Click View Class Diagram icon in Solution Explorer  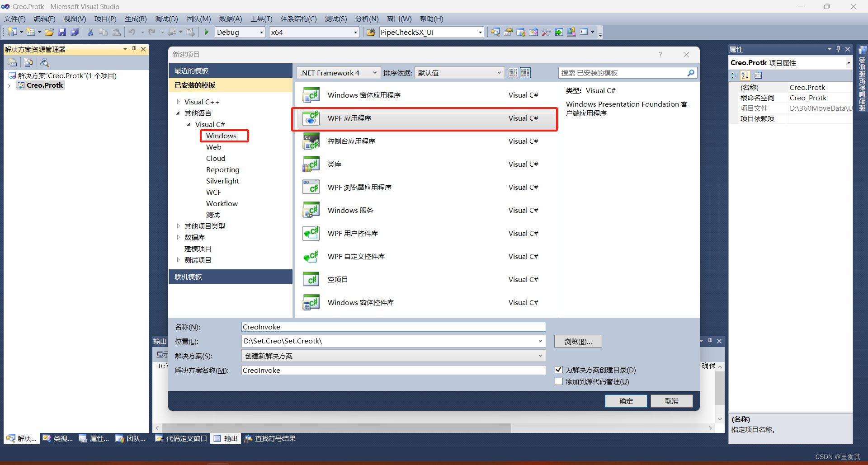44,62
